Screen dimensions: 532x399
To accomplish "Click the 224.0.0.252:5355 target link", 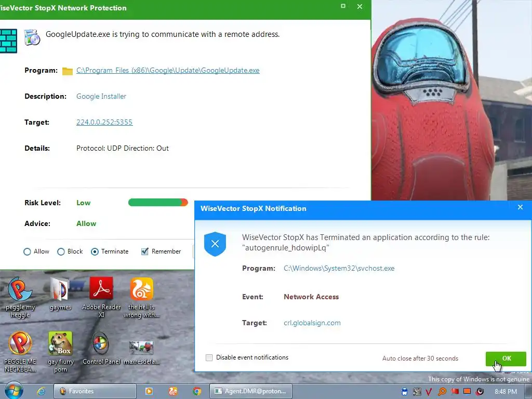I will coord(104,122).
